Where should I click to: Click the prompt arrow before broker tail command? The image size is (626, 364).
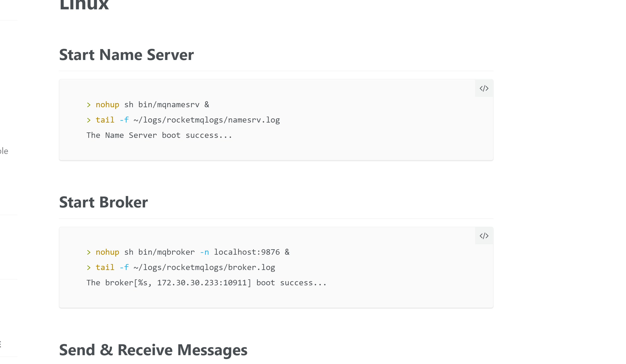(x=89, y=268)
